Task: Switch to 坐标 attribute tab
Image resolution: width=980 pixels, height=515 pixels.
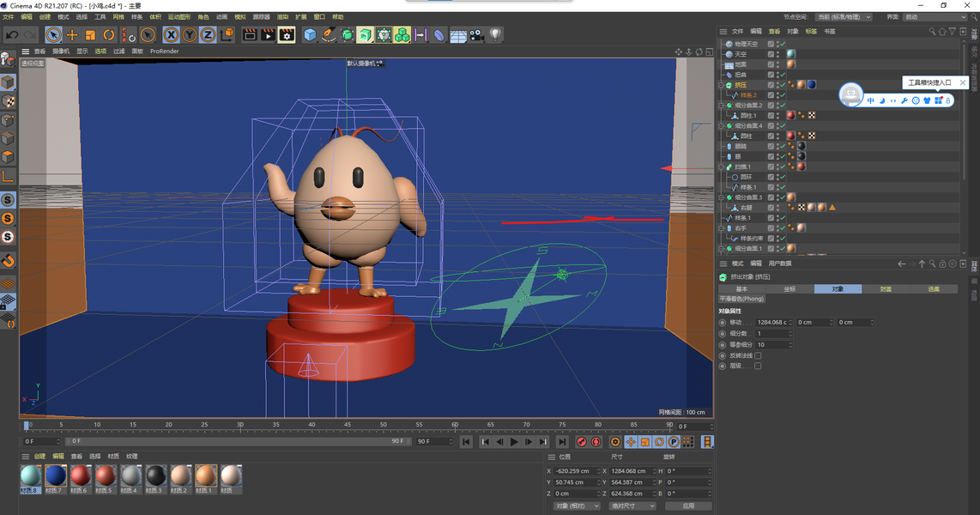Action: coord(790,288)
